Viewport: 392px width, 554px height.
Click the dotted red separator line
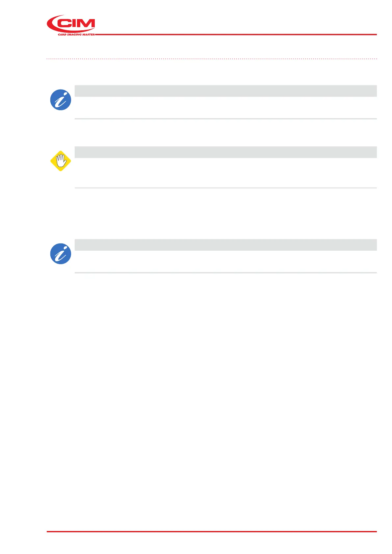click(x=212, y=59)
